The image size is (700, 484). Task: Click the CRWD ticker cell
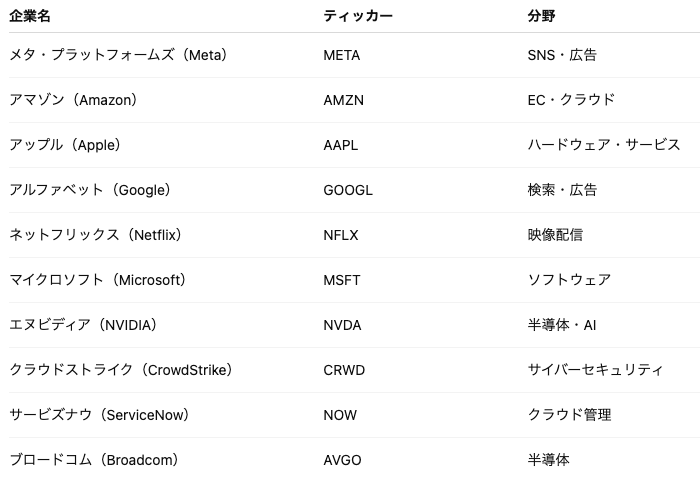pyautogui.click(x=344, y=370)
